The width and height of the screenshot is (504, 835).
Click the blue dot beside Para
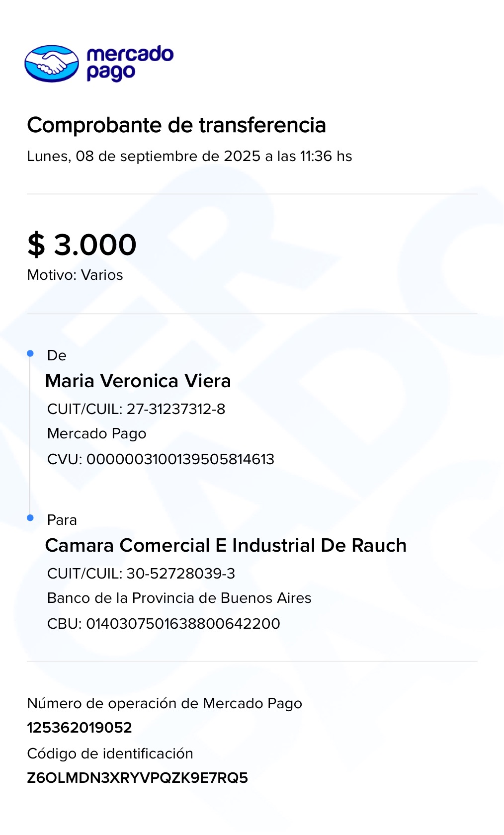pyautogui.click(x=30, y=518)
